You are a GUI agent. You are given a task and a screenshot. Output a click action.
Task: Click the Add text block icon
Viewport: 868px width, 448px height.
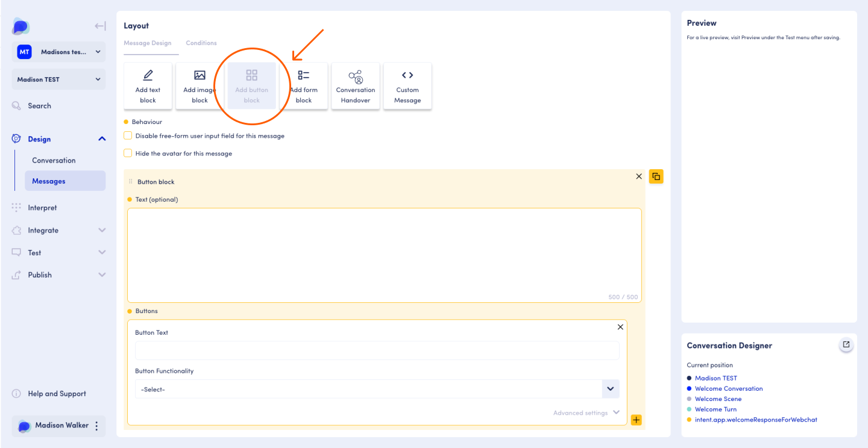pyautogui.click(x=148, y=76)
